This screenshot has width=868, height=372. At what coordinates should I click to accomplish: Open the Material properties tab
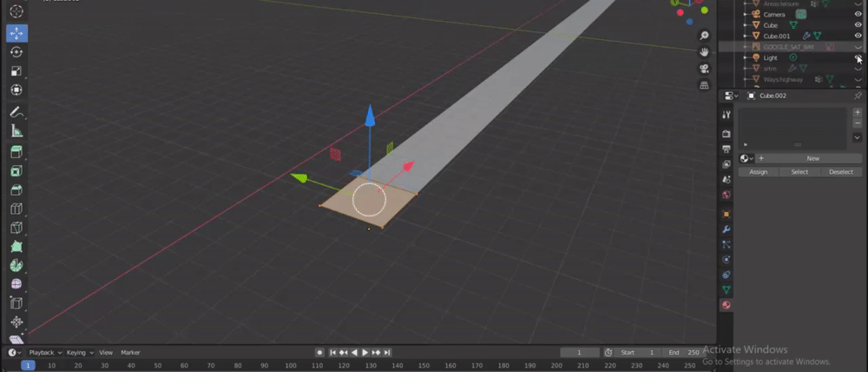pos(727,305)
